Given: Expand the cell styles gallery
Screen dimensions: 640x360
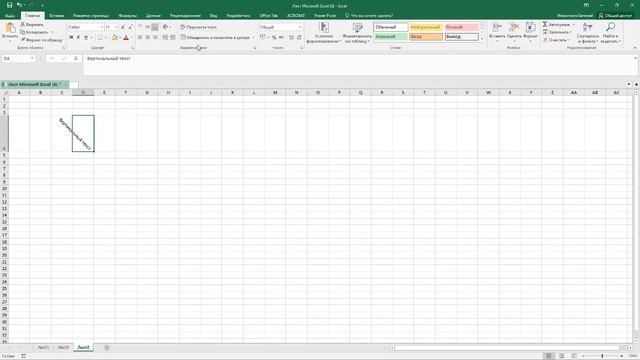Looking at the screenshot, I should click(482, 39).
